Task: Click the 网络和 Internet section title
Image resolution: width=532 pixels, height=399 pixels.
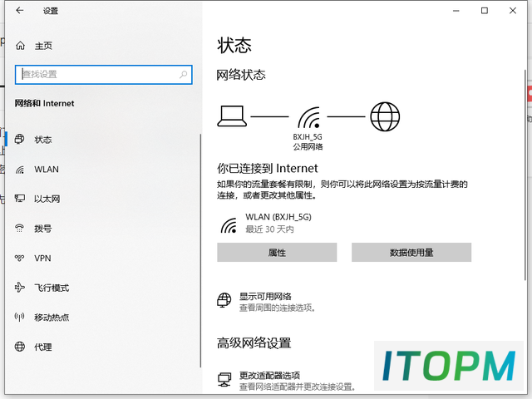Action: 44,103
